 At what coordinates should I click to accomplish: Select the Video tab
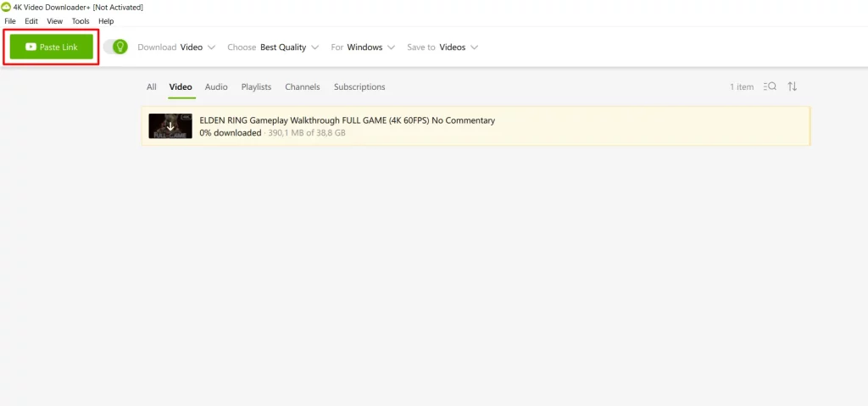point(181,87)
